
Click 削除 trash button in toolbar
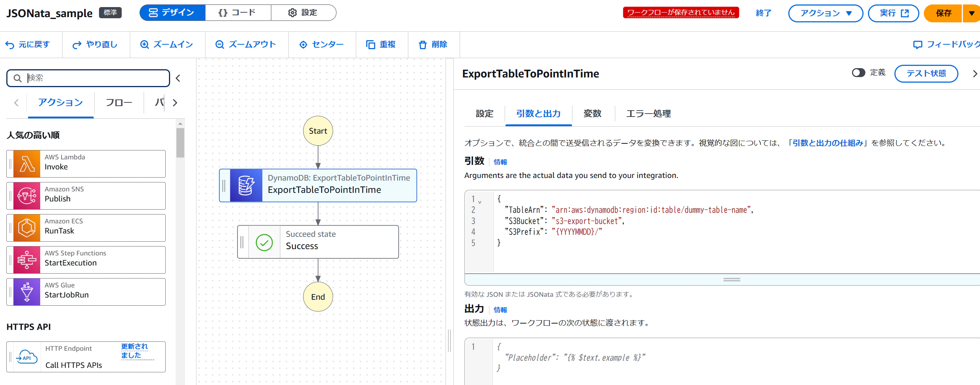tap(433, 45)
